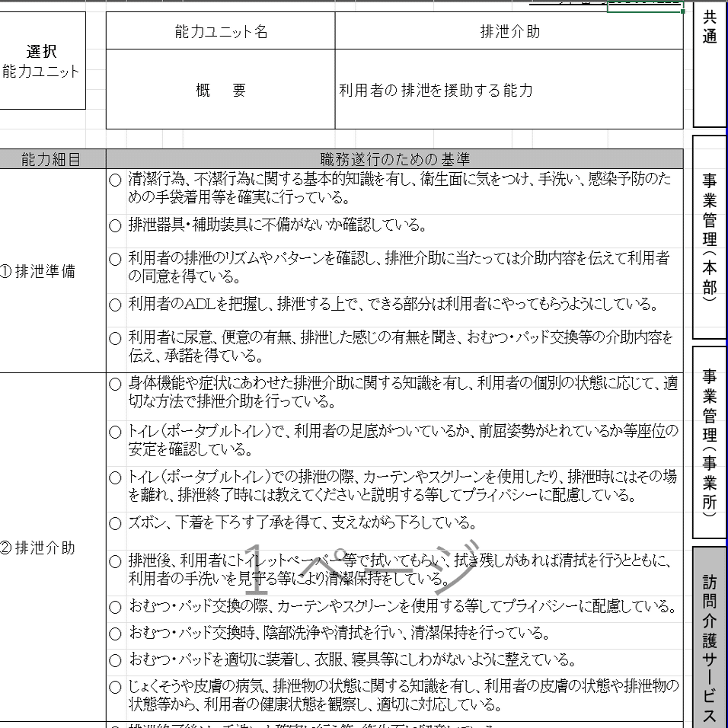
Task: Select the 概要 label cell
Action: point(221,89)
